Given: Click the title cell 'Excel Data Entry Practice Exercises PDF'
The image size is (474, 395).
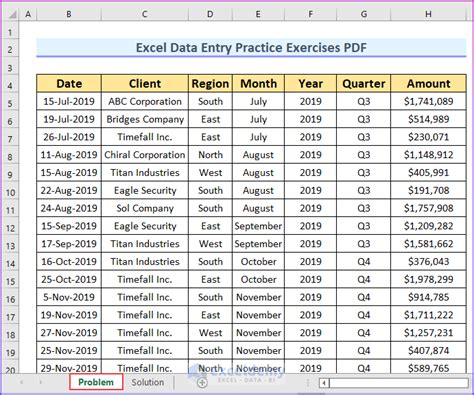Looking at the screenshot, I should pos(251,48).
